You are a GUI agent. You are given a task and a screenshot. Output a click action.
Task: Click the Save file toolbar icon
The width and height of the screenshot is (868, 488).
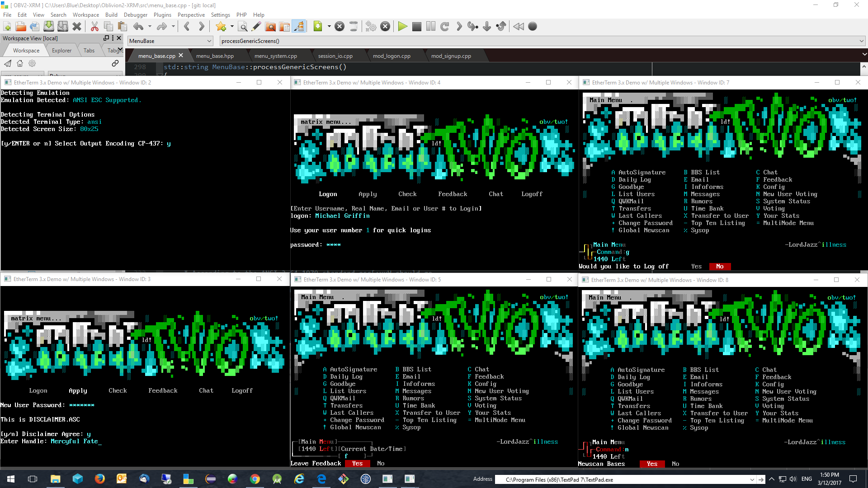(49, 27)
